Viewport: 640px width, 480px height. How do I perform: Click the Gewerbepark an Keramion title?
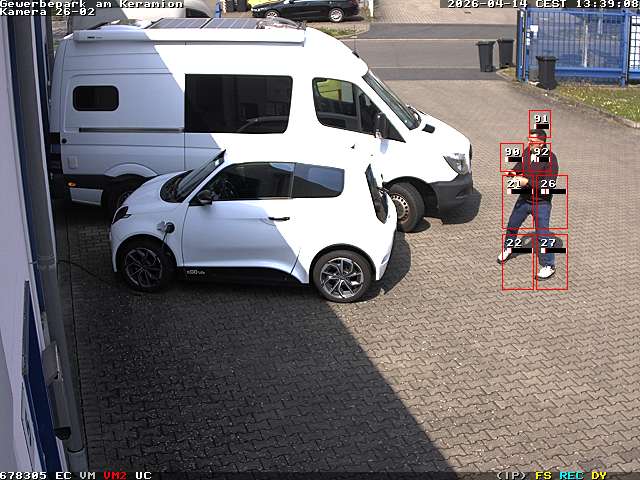(91, 4)
